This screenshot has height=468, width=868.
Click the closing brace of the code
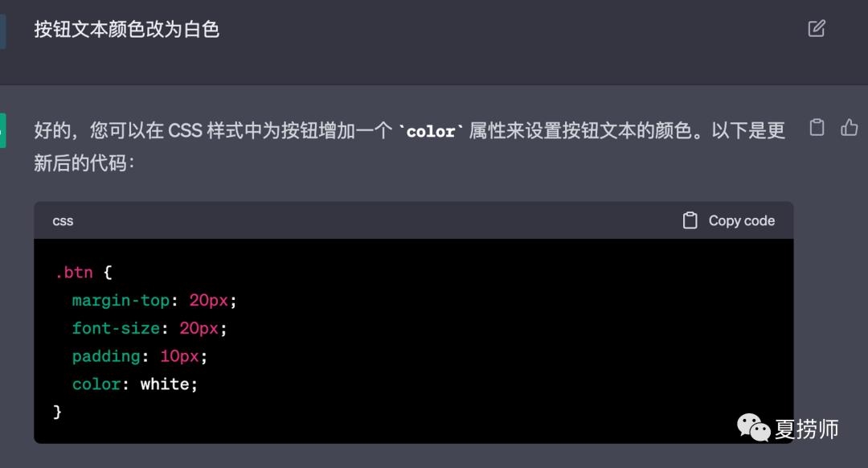[57, 412]
